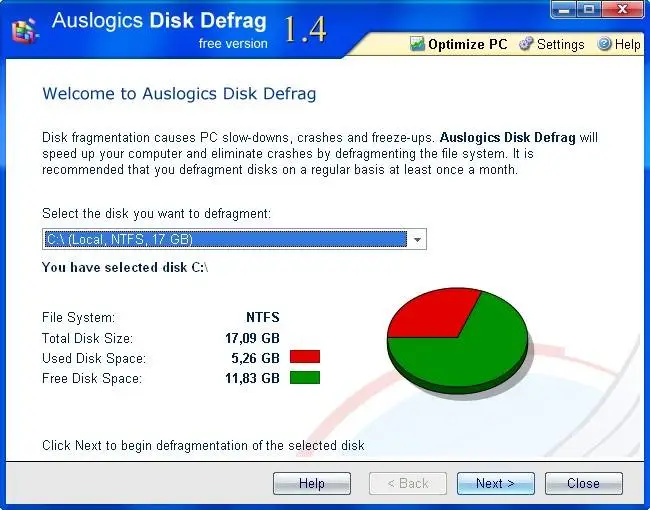650x510 pixels.
Task: Open the Settings menu item
Action: pos(552,44)
